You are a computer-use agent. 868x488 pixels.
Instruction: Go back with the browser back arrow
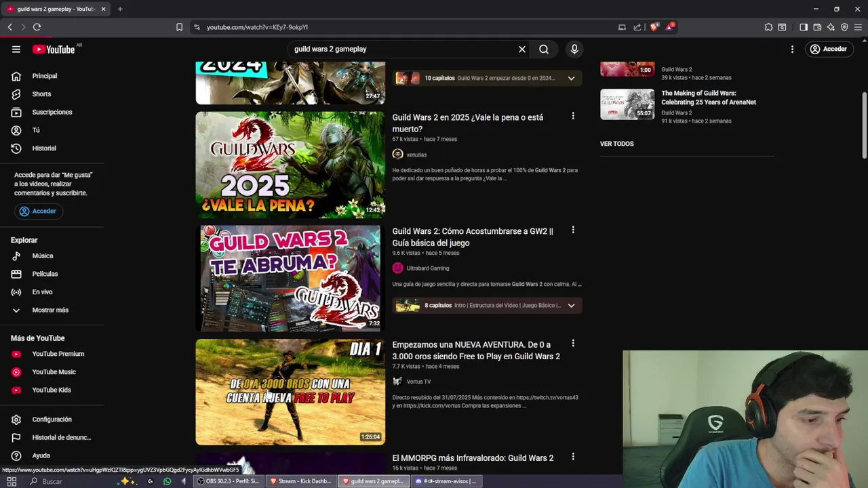click(x=10, y=27)
